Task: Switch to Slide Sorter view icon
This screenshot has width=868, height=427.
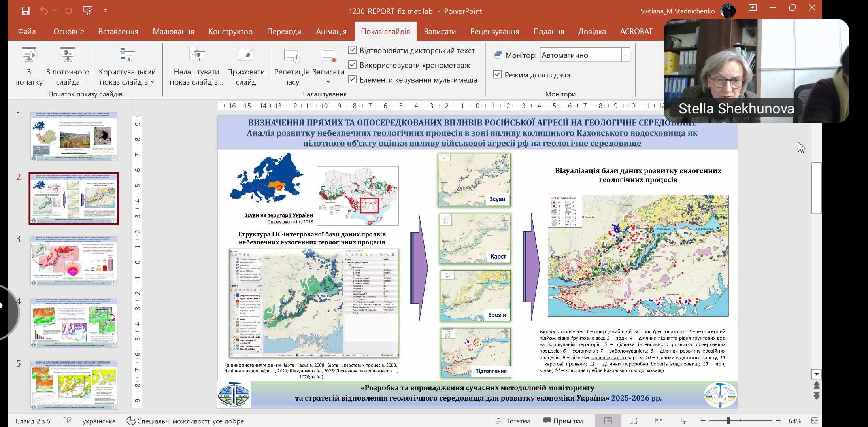Action: [x=633, y=421]
